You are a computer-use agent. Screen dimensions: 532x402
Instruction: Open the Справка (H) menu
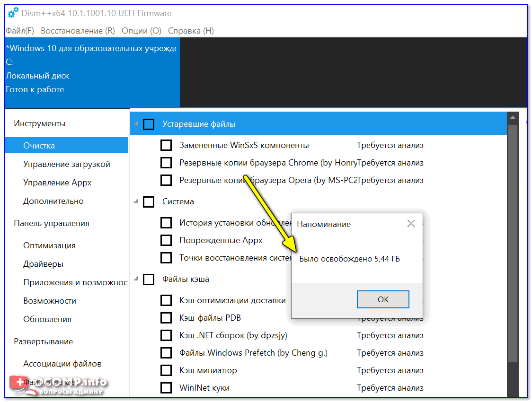191,31
